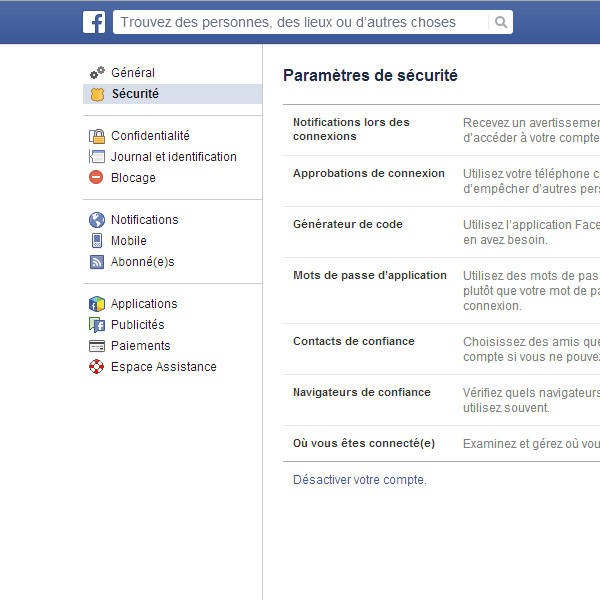Click the 'Utilisez des mots de pas' description
600x600 pixels.
(x=532, y=291)
